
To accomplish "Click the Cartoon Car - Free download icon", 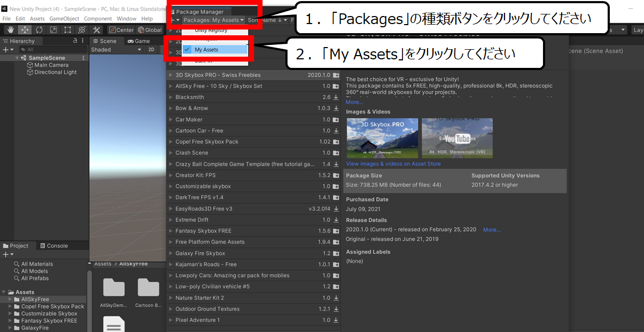I will pos(336,130).
